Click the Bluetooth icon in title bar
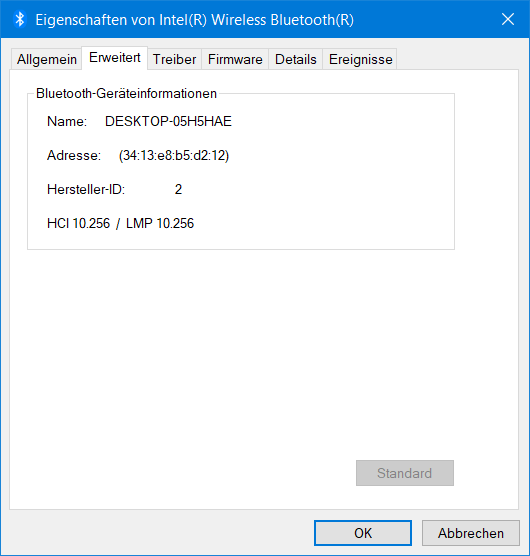 click(x=19, y=19)
